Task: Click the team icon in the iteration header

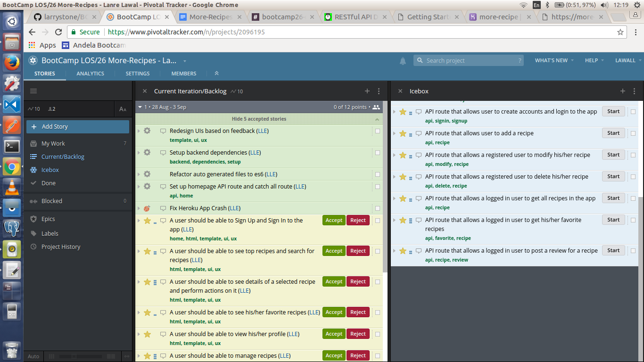Action: click(x=376, y=107)
